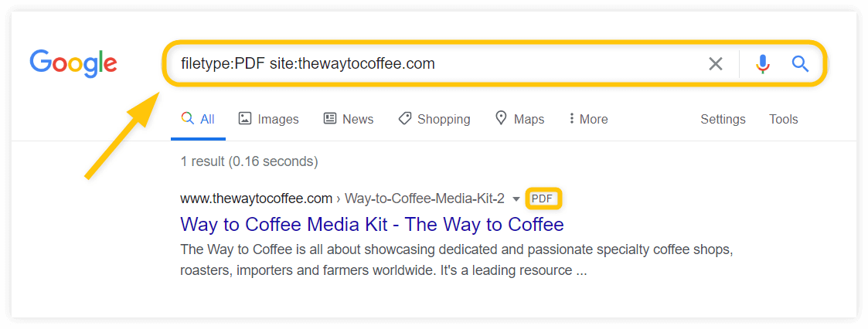The width and height of the screenshot is (868, 329).
Task: Click the magnifier icon in All tab
Action: (188, 118)
